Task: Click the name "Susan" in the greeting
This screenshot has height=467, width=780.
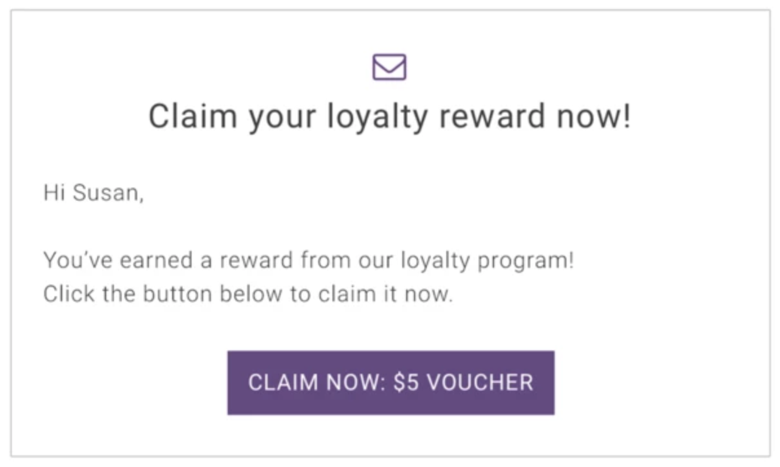Action: pyautogui.click(x=105, y=193)
